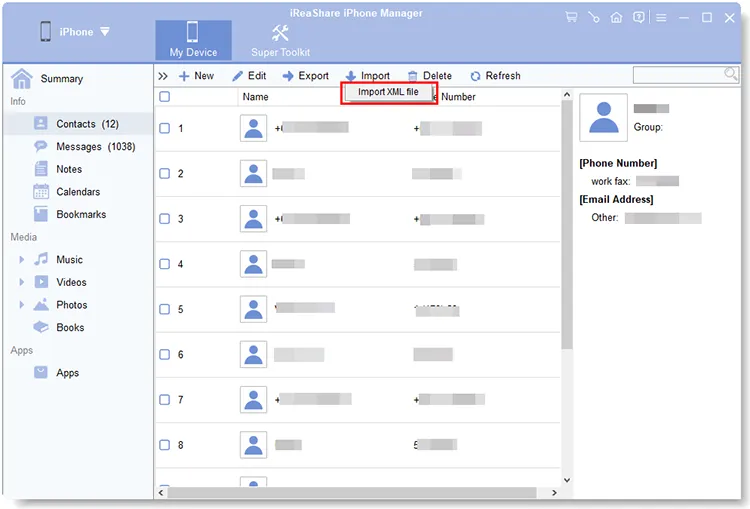Click the scroll-left arrow at bottom
750x509 pixels.
click(161, 492)
